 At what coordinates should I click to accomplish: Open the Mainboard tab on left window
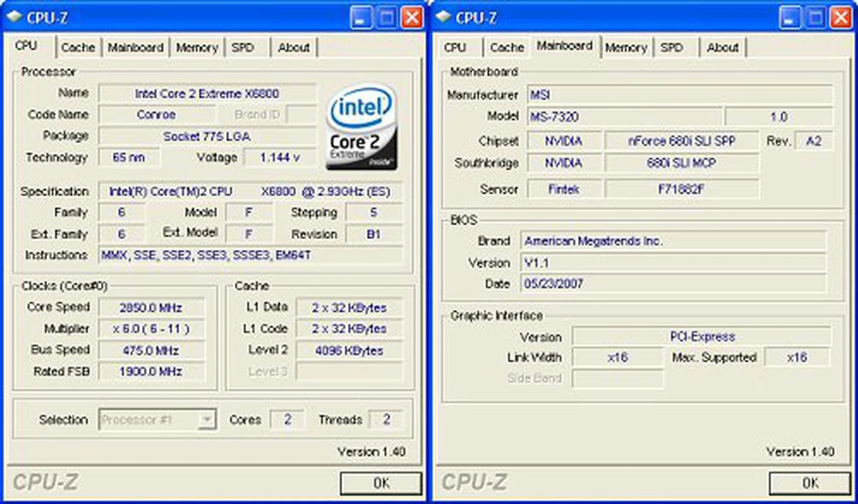click(136, 47)
